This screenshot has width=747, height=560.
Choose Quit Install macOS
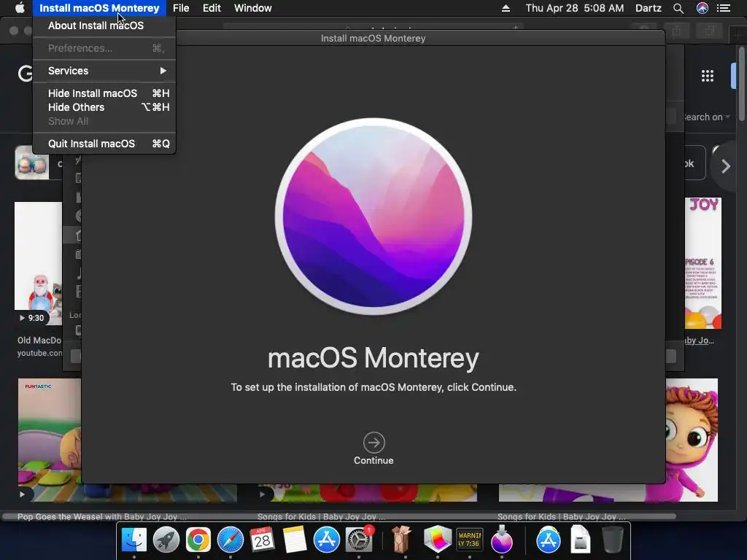coord(104,144)
